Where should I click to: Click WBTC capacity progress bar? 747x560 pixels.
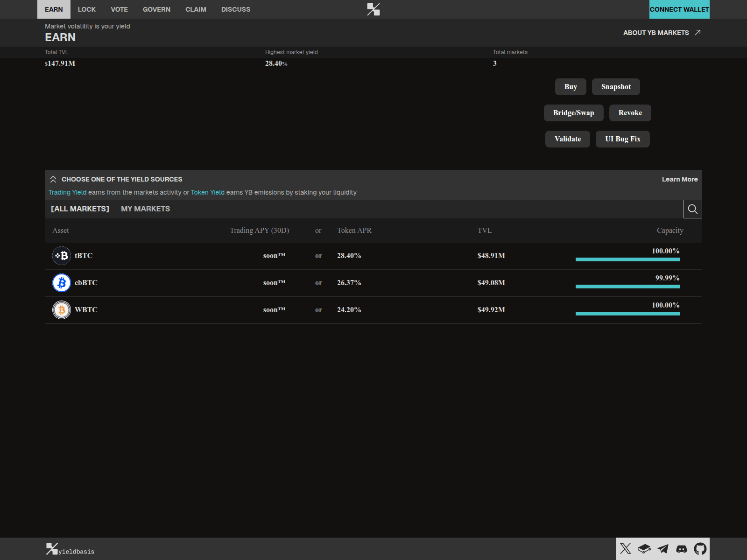tap(627, 314)
